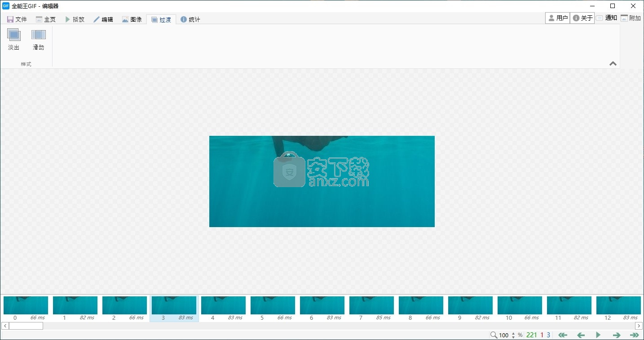This screenshot has width=644, height=340.
Task: Open the 附加 extras panel
Action: (631, 18)
